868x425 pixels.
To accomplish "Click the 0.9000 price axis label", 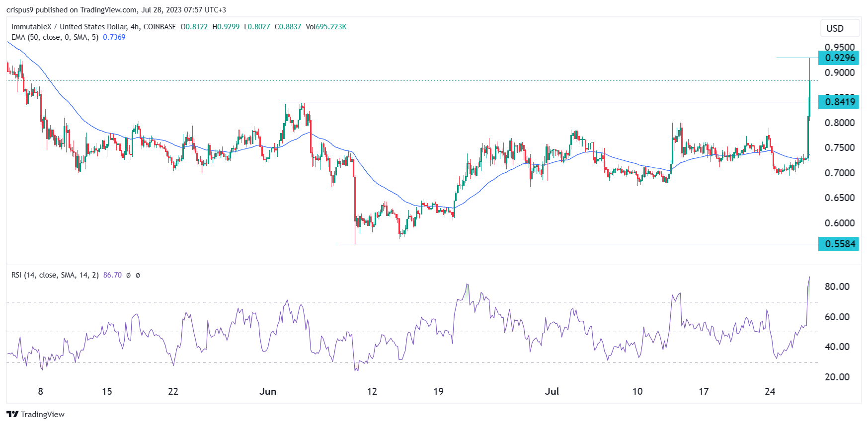I will tap(840, 72).
